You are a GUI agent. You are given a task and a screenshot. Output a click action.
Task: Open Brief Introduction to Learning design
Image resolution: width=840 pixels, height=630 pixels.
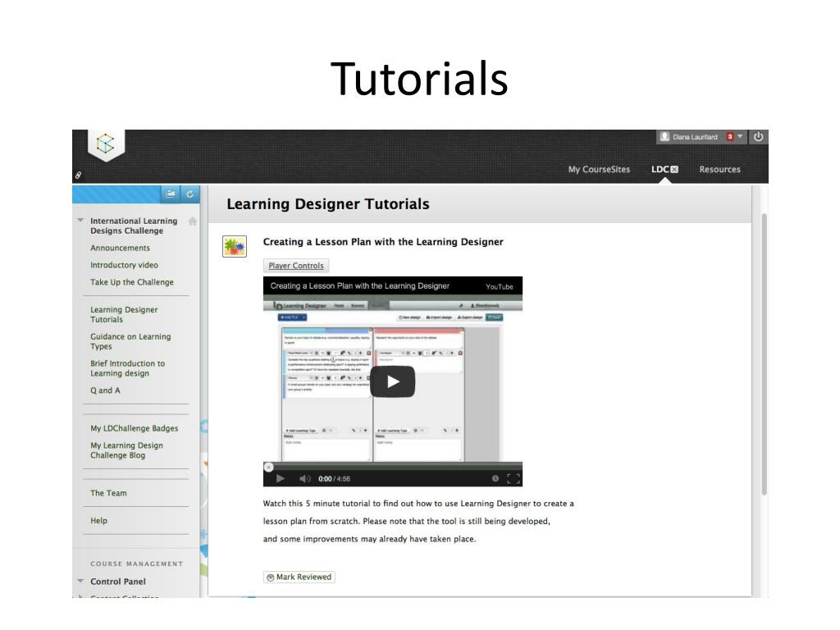127,368
